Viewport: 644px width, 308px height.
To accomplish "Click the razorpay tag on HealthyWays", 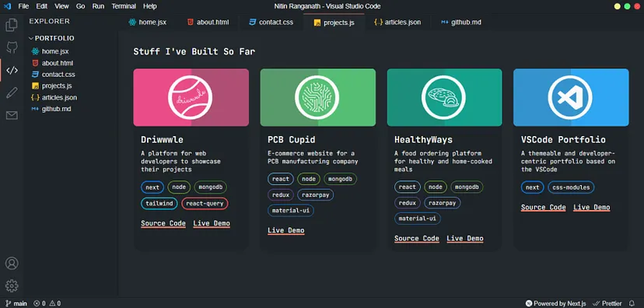I will tap(443, 203).
